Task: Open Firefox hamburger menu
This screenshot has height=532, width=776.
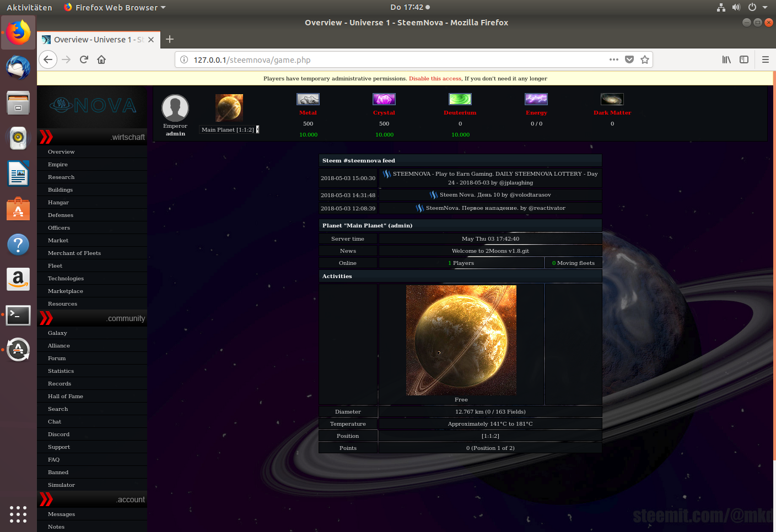Action: [765, 59]
